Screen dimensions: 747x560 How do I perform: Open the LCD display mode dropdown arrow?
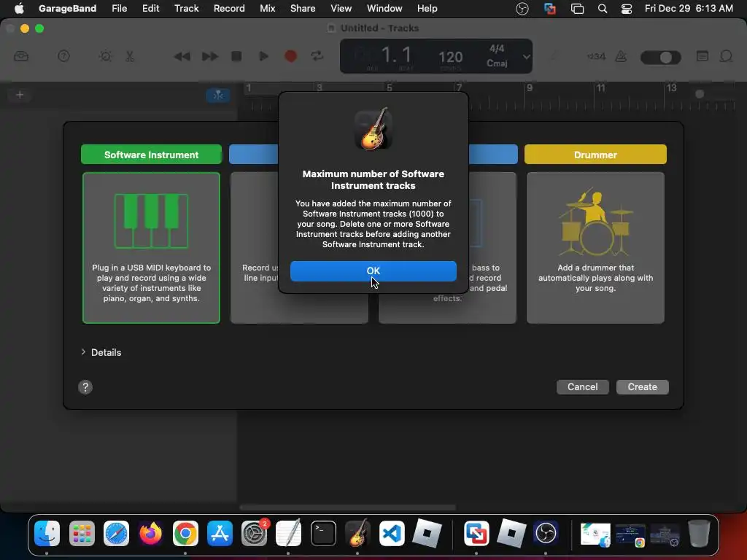(x=526, y=57)
